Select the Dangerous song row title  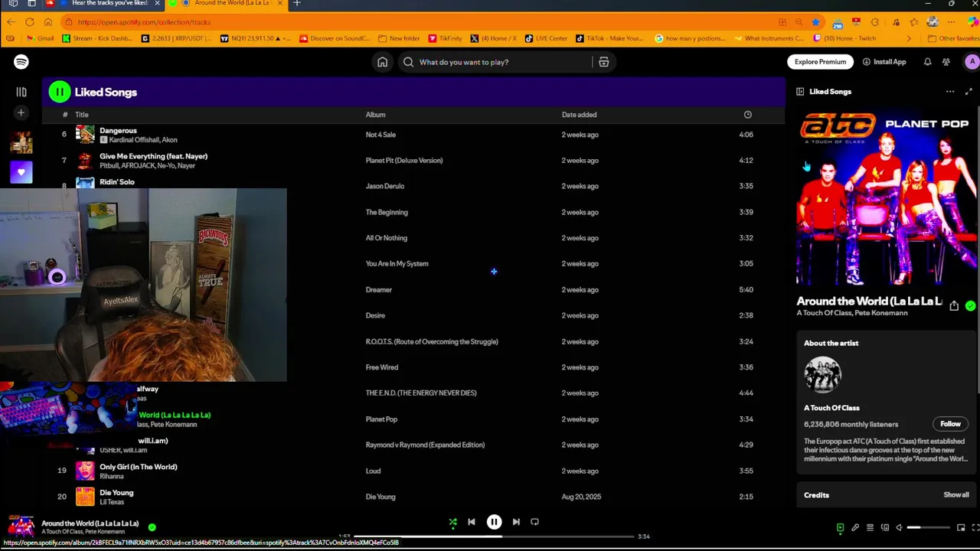118,131
